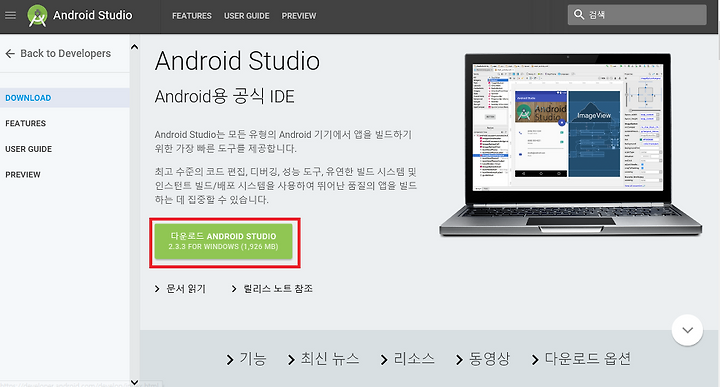Image resolution: width=720 pixels, height=387 pixels.
Task: Click the chevron before 최신 뉴스
Action: 291,360
